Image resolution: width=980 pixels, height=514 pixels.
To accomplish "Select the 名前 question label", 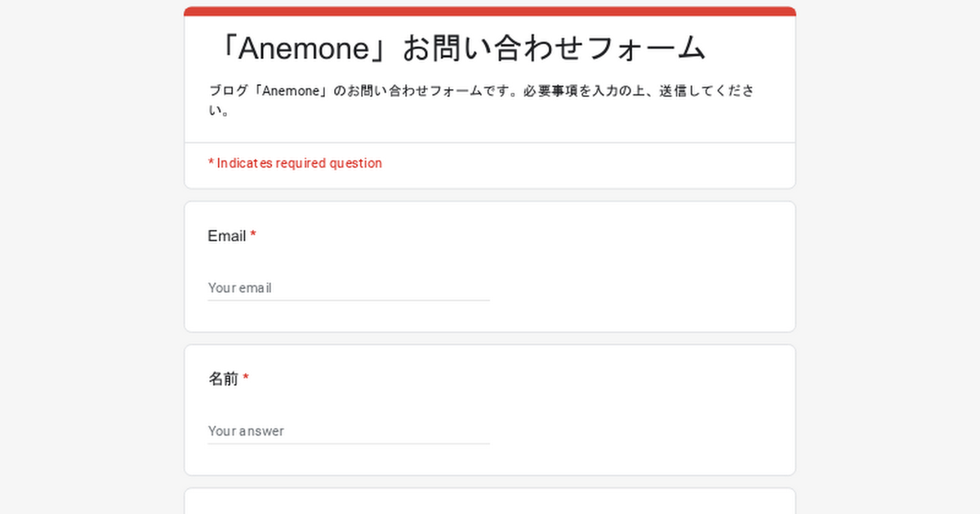I will (x=223, y=379).
